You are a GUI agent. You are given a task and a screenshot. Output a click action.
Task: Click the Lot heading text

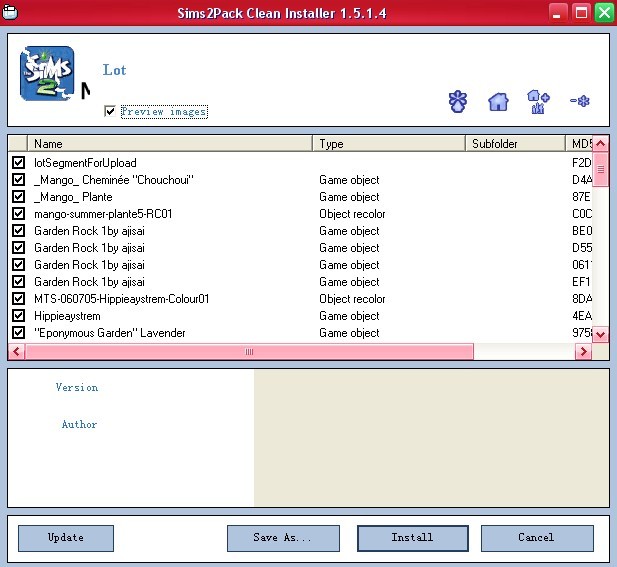(x=115, y=70)
